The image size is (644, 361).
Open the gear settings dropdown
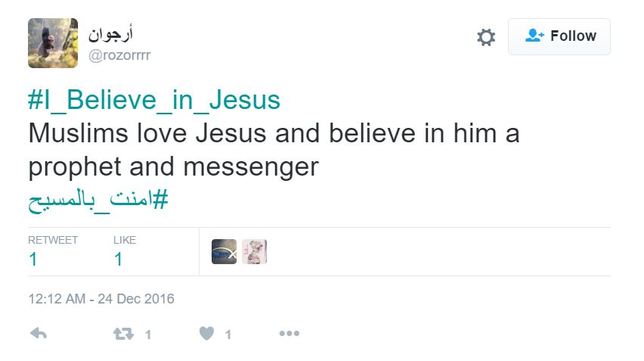pyautogui.click(x=486, y=37)
